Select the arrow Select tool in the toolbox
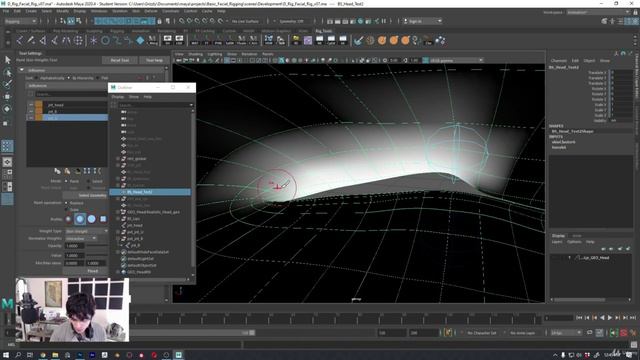 (x=7, y=60)
